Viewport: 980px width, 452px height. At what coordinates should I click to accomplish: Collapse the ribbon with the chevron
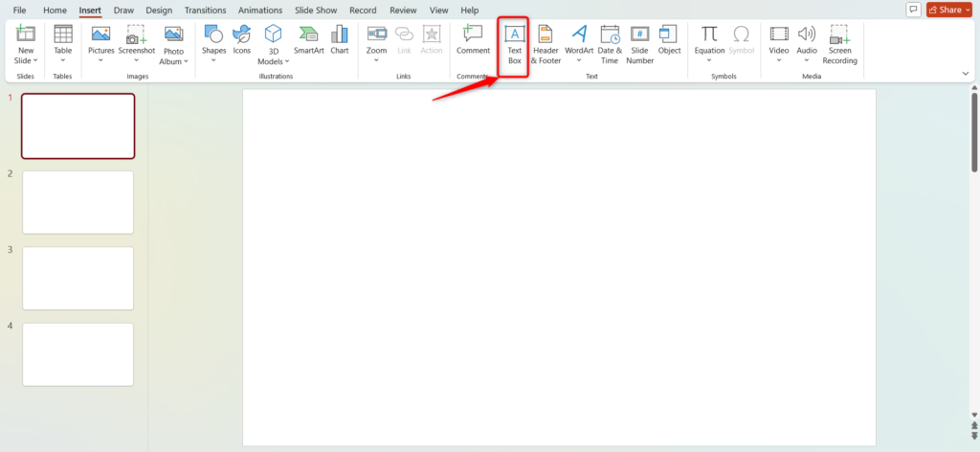click(965, 73)
